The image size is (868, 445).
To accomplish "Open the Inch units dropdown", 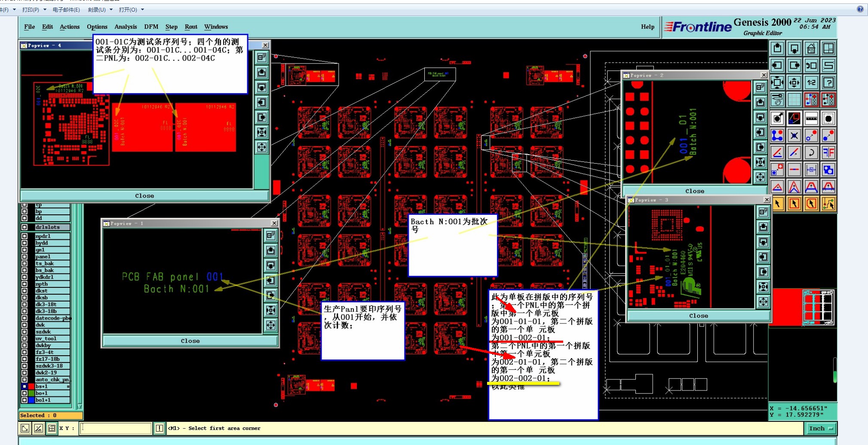I will coord(821,428).
